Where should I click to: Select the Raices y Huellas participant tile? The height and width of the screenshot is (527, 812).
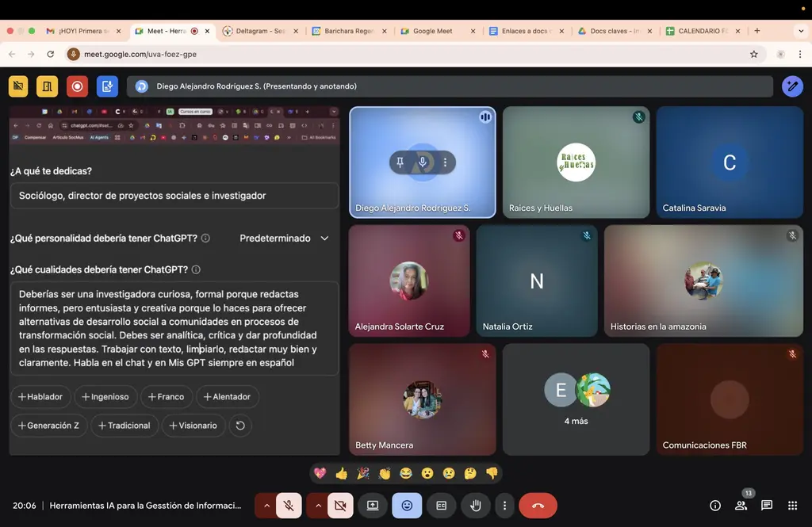[x=576, y=162]
